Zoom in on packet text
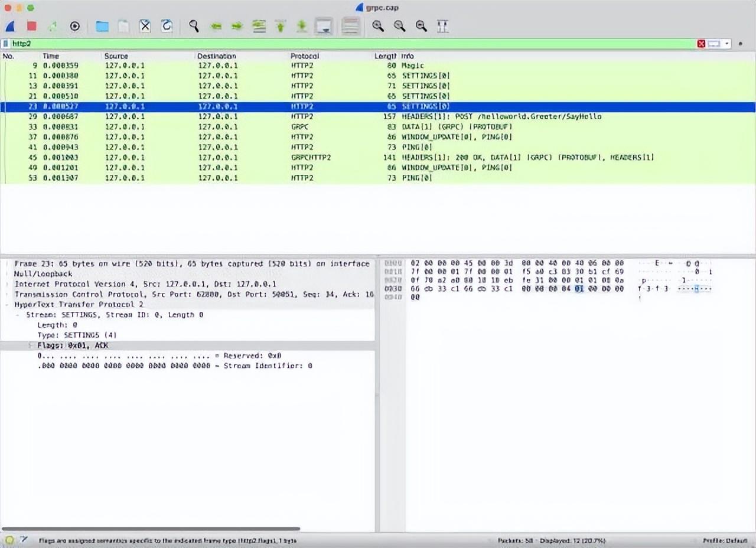The height and width of the screenshot is (548, 756). click(x=378, y=26)
